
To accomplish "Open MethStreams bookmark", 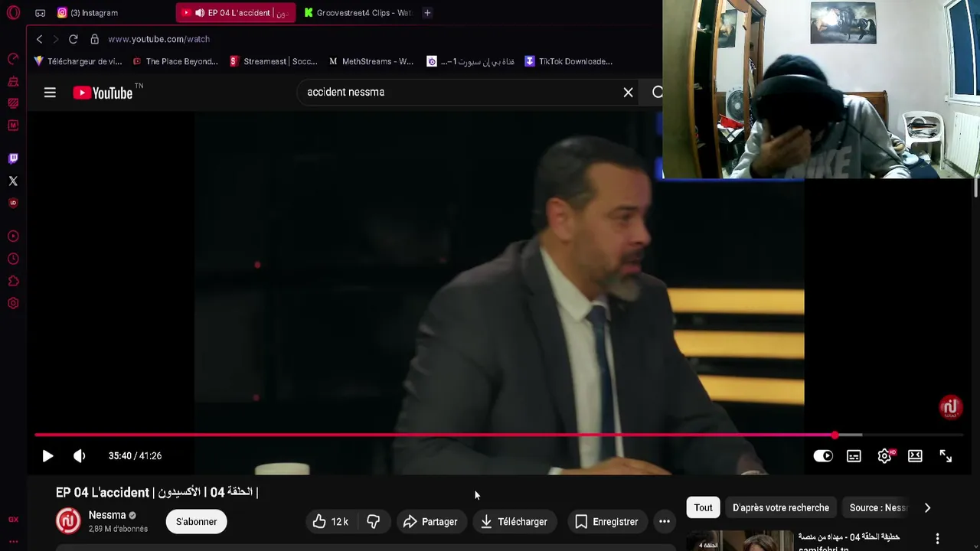I will tap(371, 61).
